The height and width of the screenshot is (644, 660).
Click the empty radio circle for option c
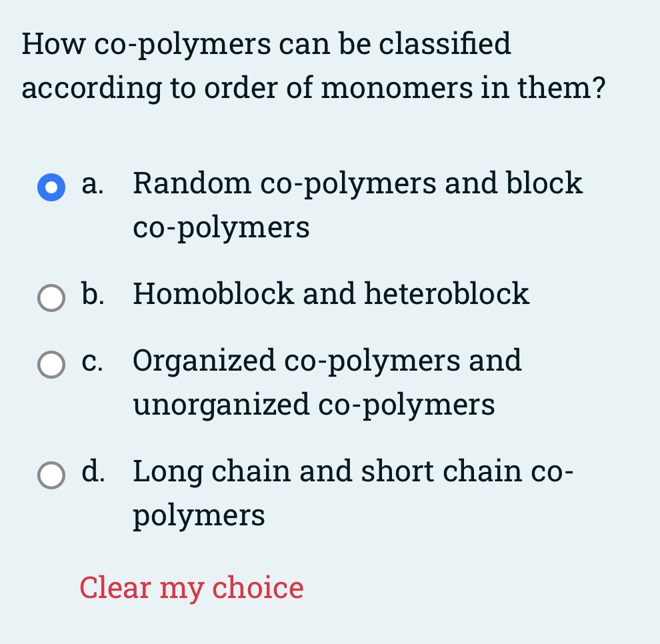[x=51, y=365]
